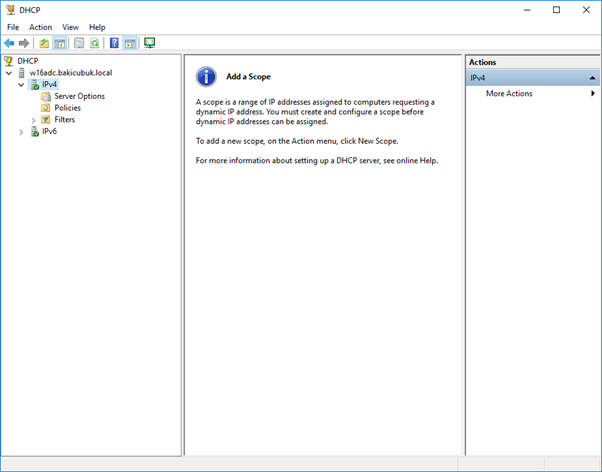Viewport: 602px width, 472px height.
Task: Click the 'For more information' help text line
Action: click(x=317, y=160)
